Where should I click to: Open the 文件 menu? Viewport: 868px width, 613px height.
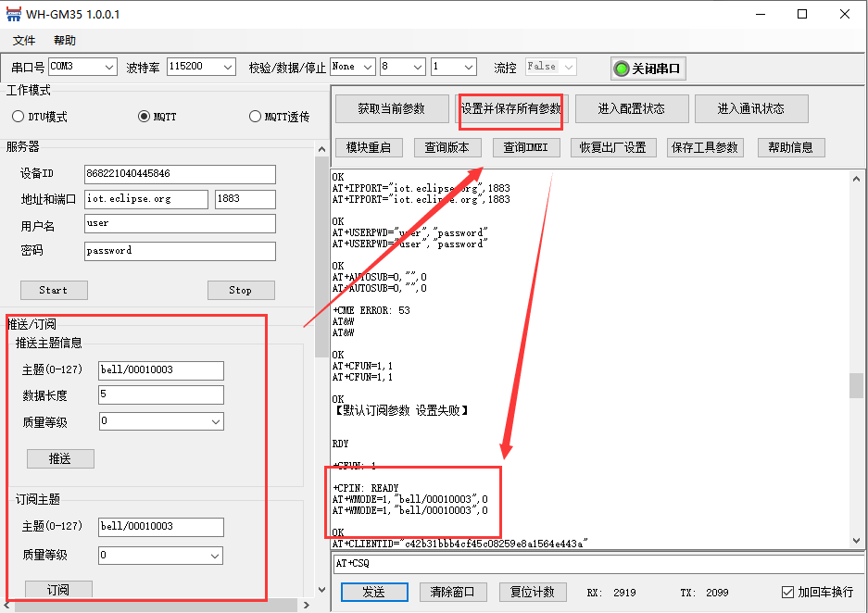(24, 41)
